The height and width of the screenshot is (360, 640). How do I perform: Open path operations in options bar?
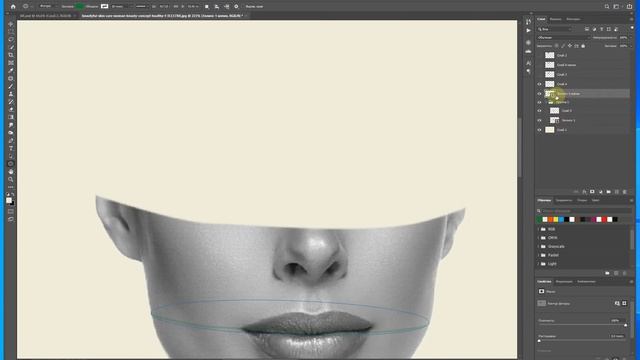coord(207,7)
